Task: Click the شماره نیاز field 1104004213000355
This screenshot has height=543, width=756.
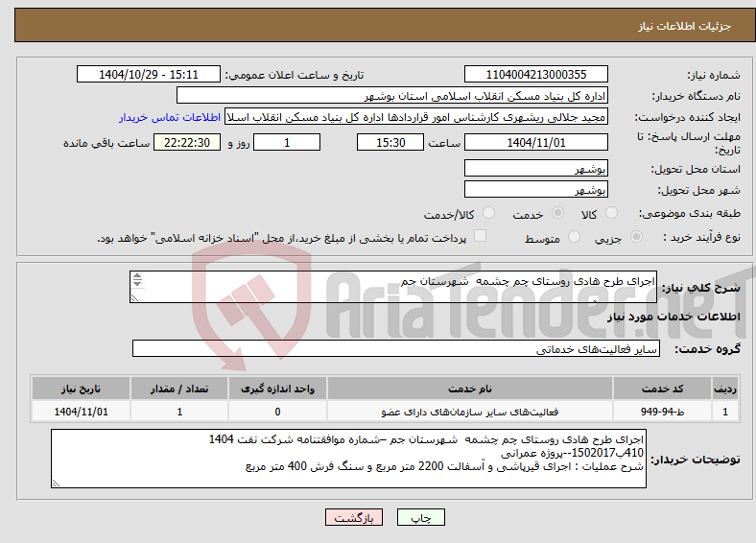Action: click(x=535, y=74)
